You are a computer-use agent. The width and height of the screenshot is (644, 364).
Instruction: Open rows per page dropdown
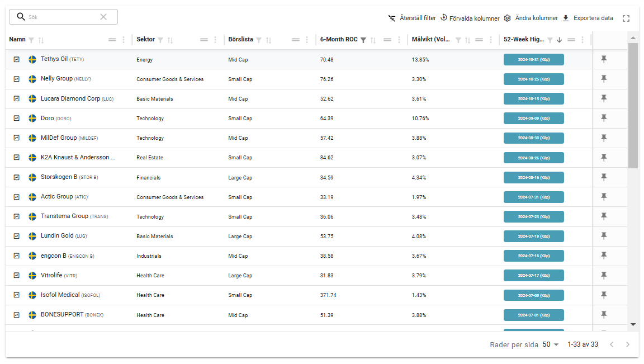coord(551,344)
